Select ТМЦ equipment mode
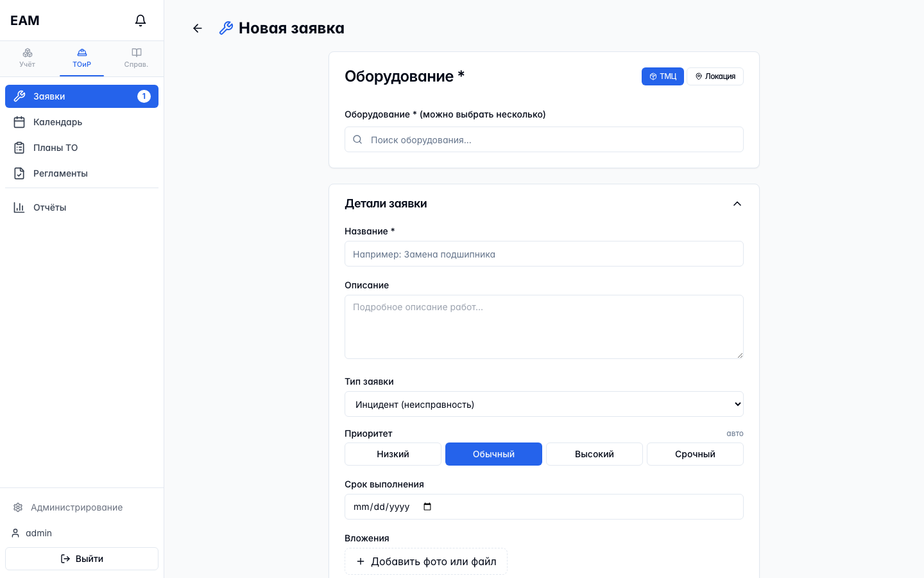The width and height of the screenshot is (924, 578). tap(663, 76)
